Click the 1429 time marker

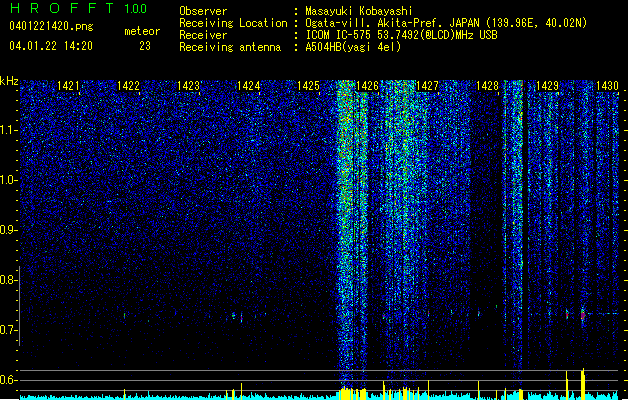(x=547, y=86)
